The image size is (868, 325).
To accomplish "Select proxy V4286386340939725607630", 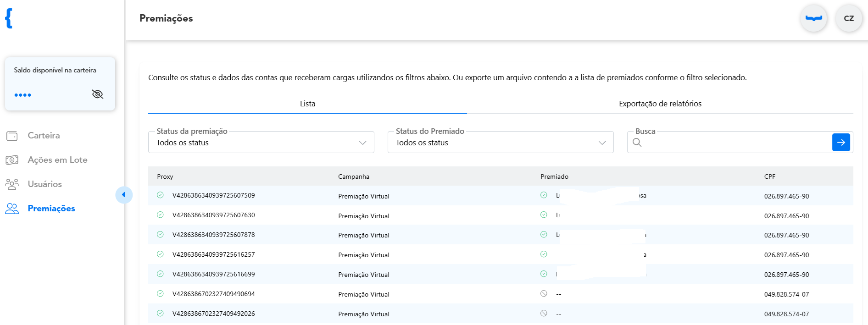I will pyautogui.click(x=213, y=215).
